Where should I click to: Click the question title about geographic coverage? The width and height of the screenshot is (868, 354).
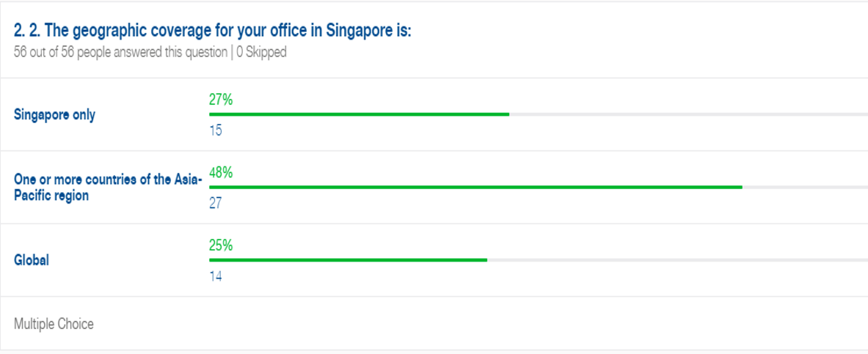click(213, 31)
